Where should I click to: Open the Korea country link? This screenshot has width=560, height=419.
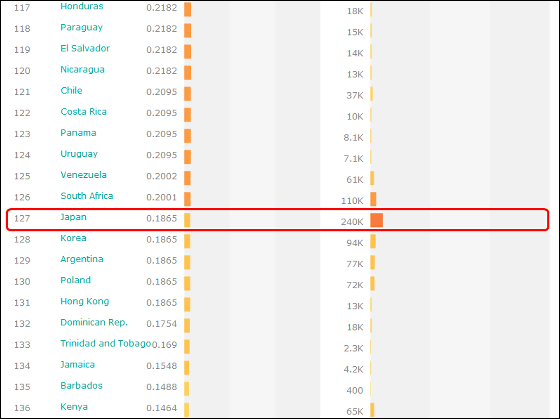(73, 238)
